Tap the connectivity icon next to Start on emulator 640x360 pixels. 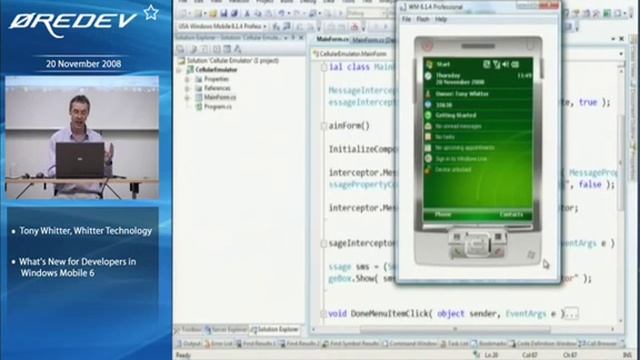coord(487,64)
